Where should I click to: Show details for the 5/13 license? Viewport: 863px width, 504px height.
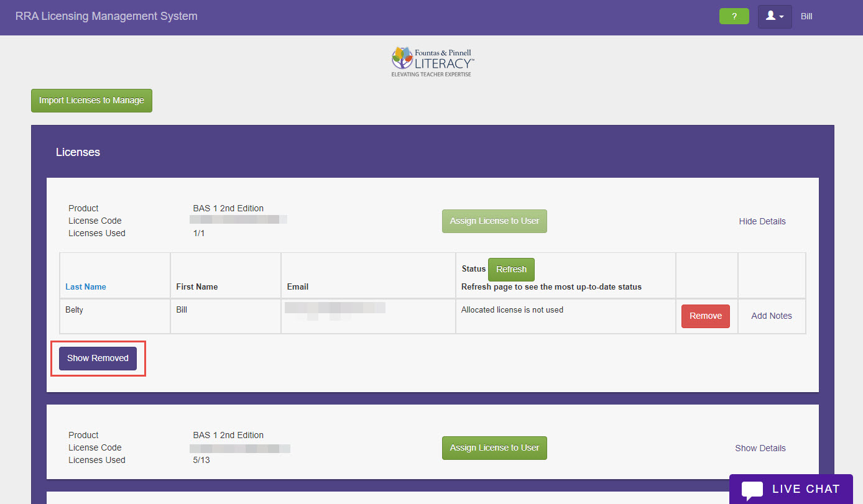(760, 448)
